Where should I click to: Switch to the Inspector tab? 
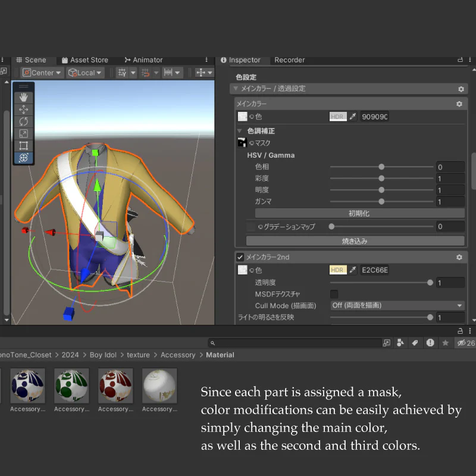click(240, 60)
